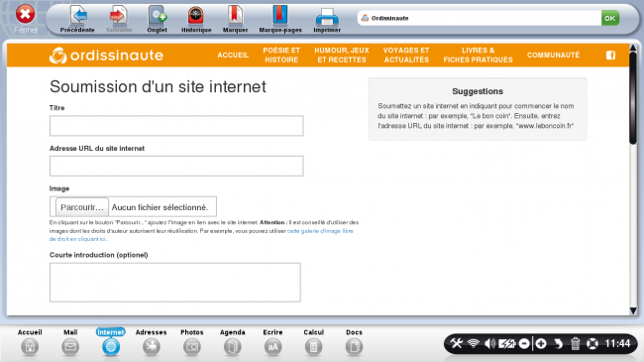The width and height of the screenshot is (644, 362).
Task: Open the trash bin icon
Action: [x=575, y=343]
